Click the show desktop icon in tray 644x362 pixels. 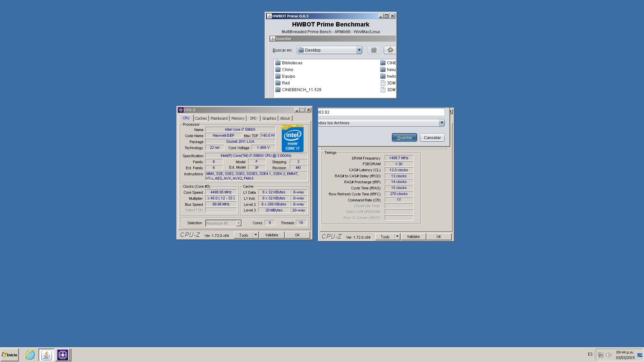tap(640, 355)
